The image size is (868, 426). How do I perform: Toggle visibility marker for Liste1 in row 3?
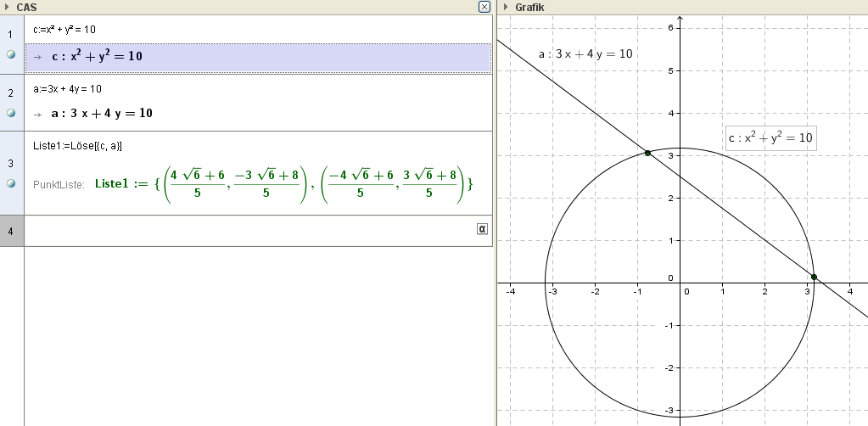pos(11,183)
